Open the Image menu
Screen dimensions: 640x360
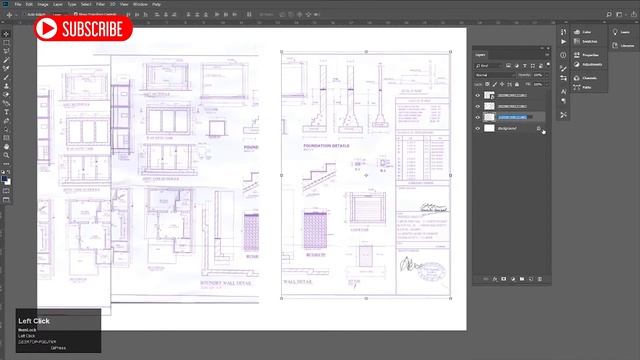click(43, 4)
